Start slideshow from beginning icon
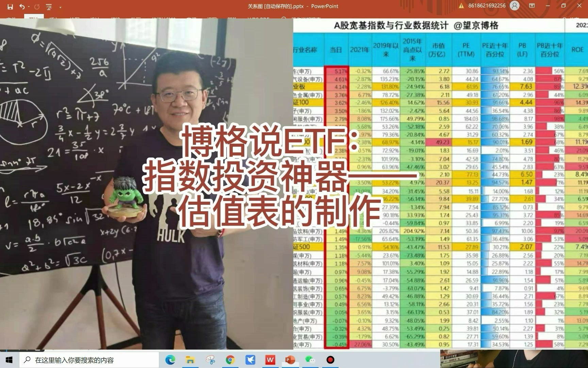This screenshot has width=588, height=368. [x=49, y=6]
